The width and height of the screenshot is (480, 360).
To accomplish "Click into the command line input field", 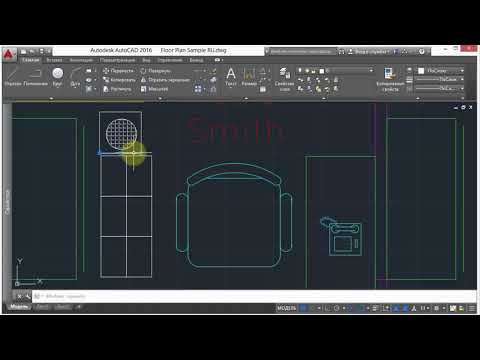I will click(x=253, y=296).
